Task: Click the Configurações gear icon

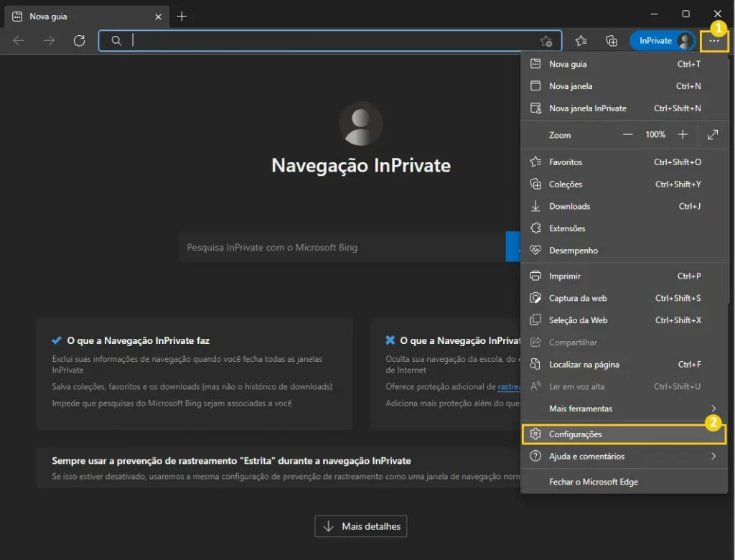Action: tap(535, 434)
